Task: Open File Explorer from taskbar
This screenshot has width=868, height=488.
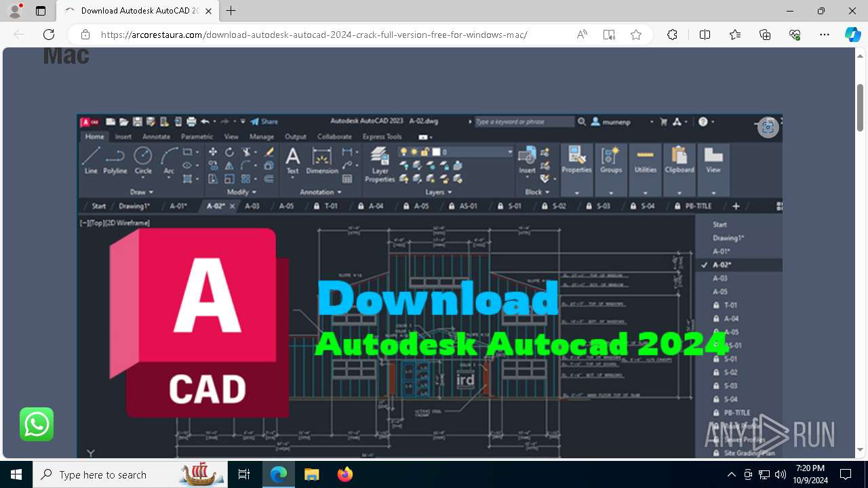Action: tap(311, 474)
